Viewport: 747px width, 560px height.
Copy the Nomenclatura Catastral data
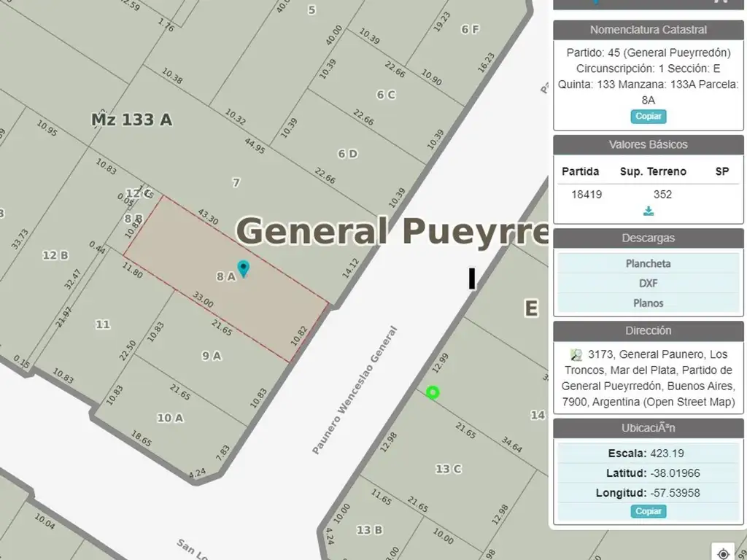click(648, 117)
